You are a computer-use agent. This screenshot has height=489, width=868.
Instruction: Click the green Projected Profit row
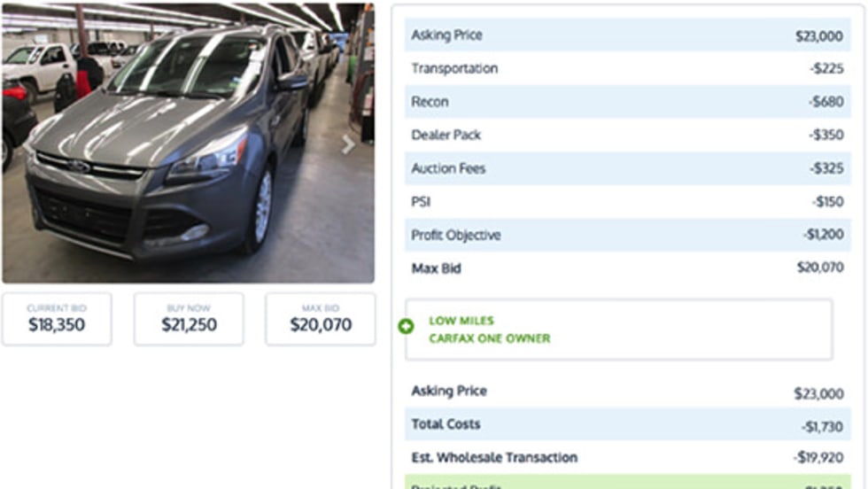pyautogui.click(x=627, y=484)
